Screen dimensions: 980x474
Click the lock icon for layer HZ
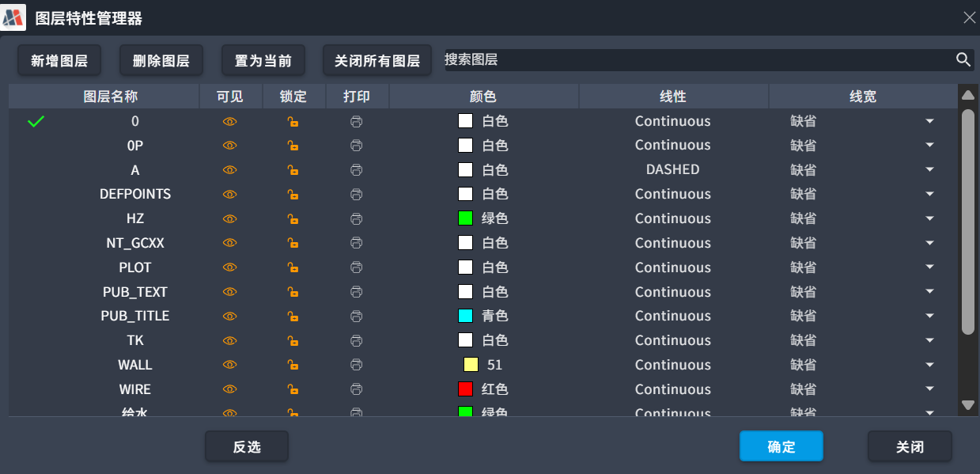(x=293, y=218)
